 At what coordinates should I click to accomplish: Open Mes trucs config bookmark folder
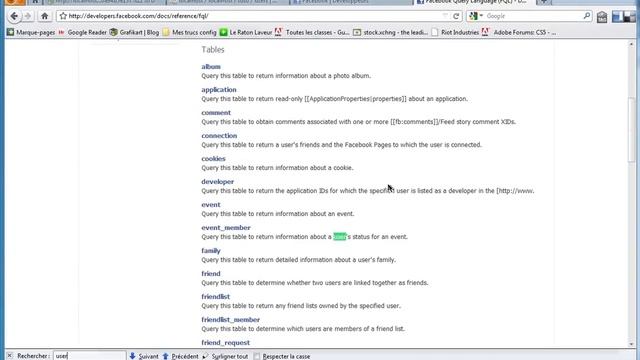[x=189, y=32]
